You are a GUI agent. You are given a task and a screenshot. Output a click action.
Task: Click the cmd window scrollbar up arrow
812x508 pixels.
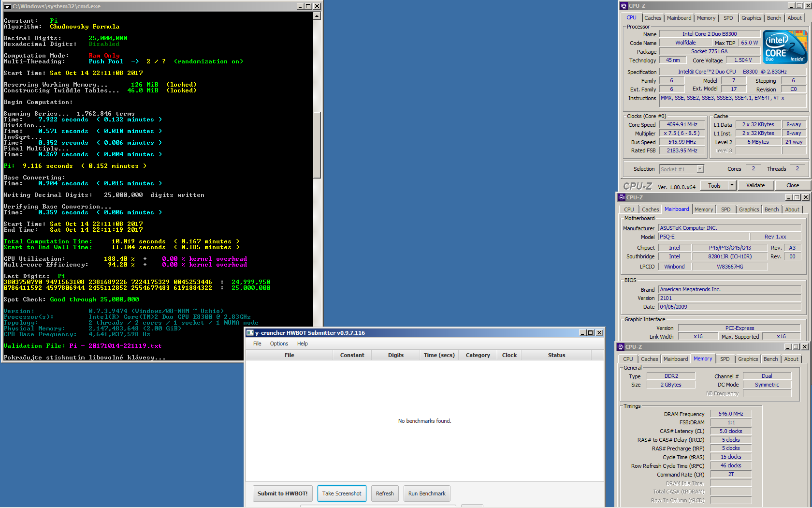point(317,16)
